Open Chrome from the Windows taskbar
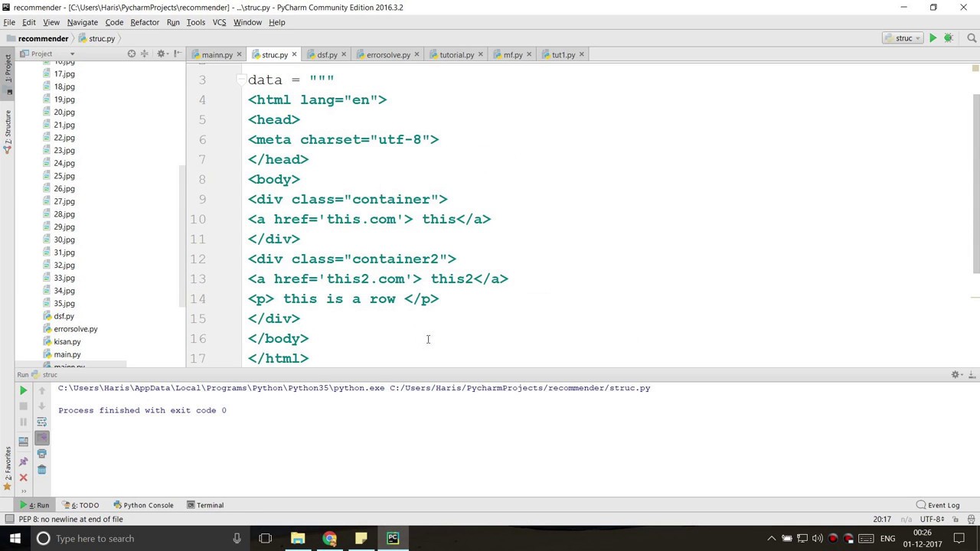The image size is (980, 551). [x=329, y=539]
